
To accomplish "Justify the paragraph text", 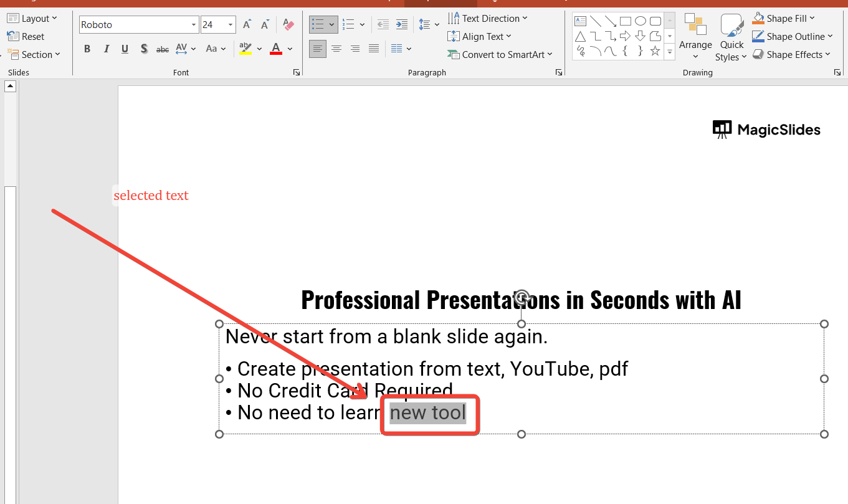I will coord(374,49).
